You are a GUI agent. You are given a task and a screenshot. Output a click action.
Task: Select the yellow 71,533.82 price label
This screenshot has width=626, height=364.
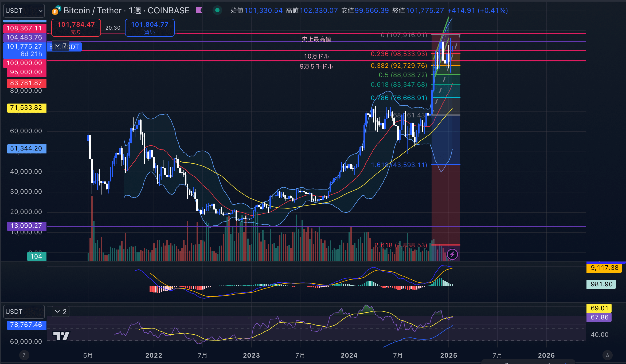click(26, 108)
